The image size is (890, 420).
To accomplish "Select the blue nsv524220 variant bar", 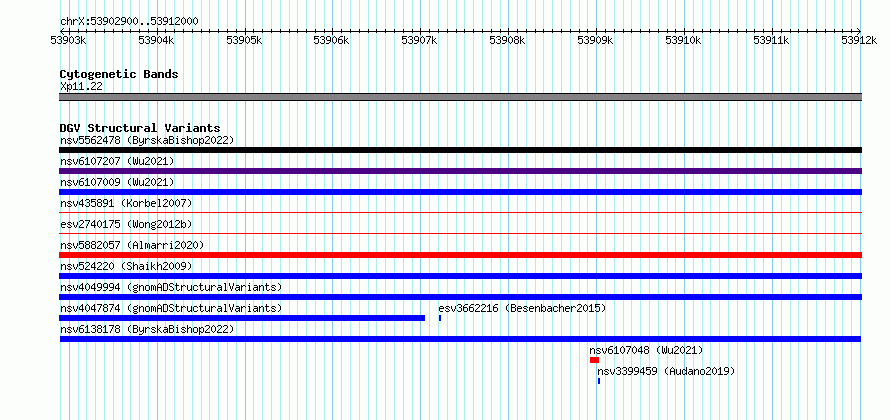I will coord(460,276).
